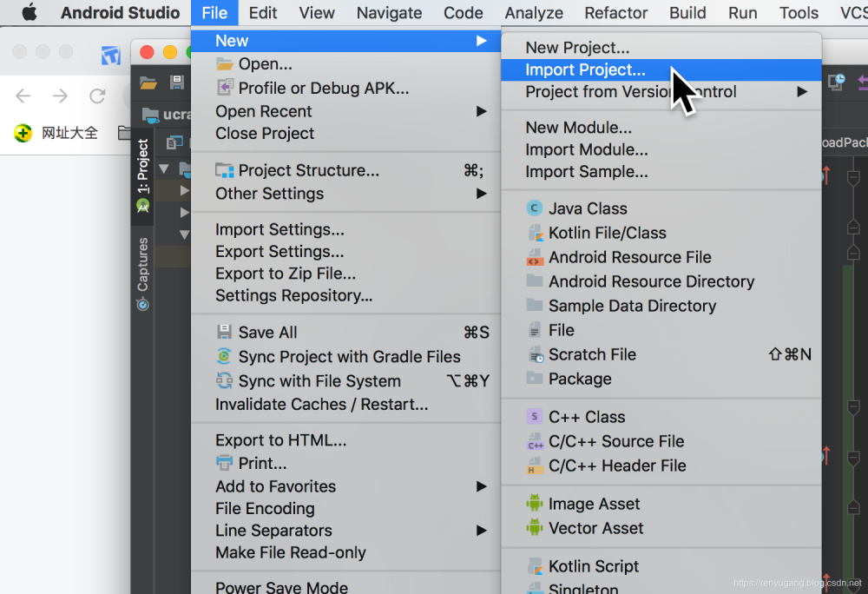Expand Project from Version Control submenu arrow

[x=802, y=91]
